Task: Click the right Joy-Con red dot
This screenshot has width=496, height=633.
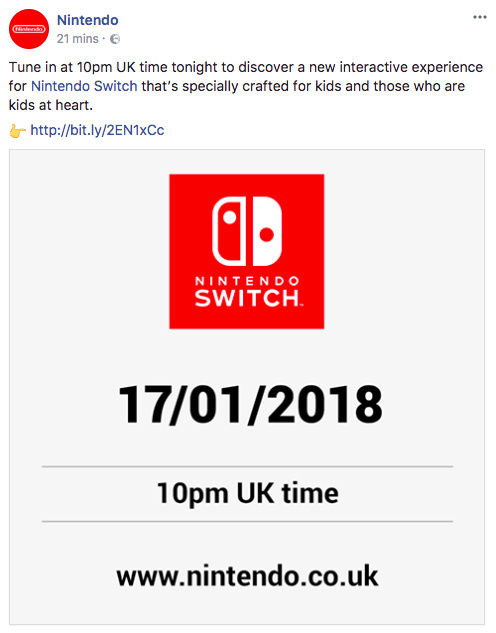Action: click(266, 234)
